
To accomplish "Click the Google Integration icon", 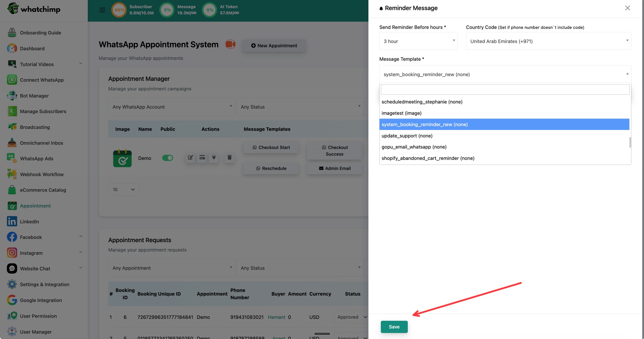I will tap(12, 300).
